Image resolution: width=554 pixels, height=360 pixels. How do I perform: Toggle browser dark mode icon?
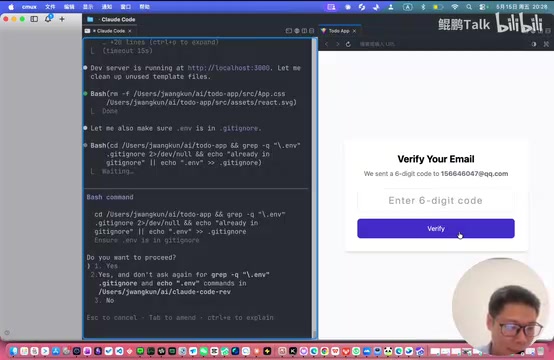point(534,44)
